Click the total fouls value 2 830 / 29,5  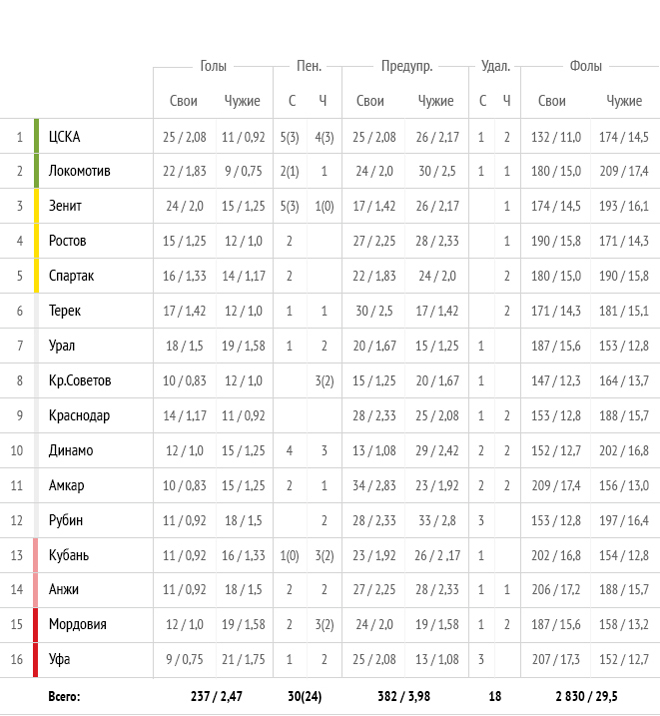click(x=586, y=696)
